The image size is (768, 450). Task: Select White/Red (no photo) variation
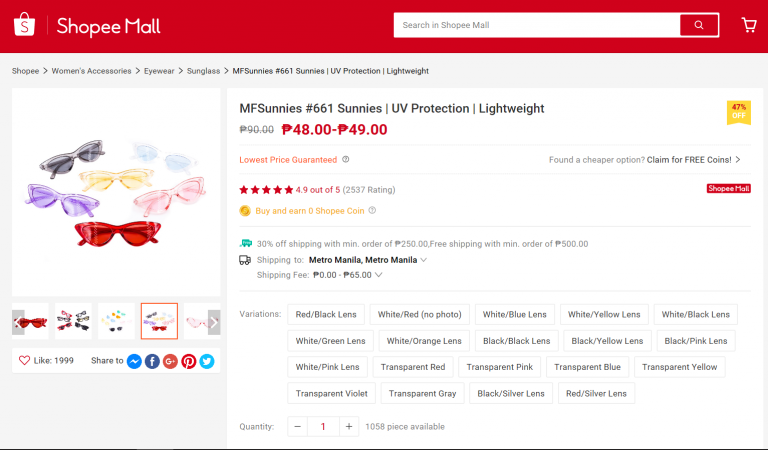(x=420, y=314)
